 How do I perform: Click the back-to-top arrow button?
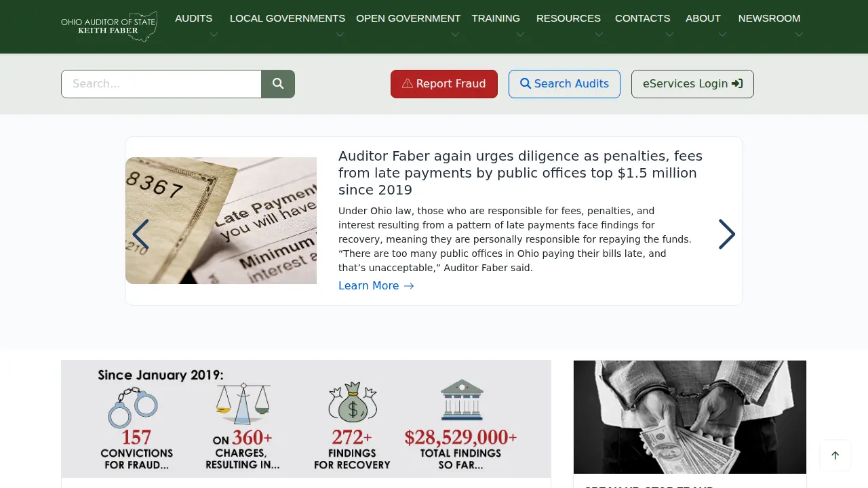click(835, 455)
